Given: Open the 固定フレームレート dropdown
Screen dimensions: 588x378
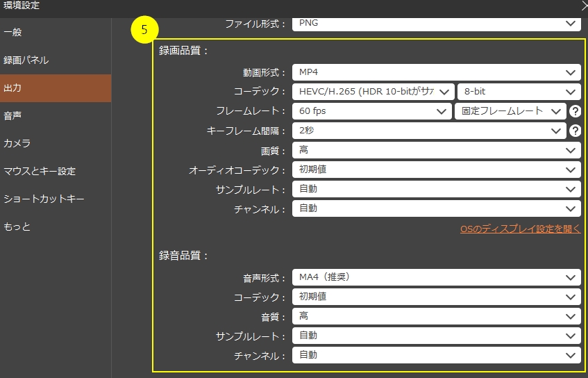Looking at the screenshot, I should click(510, 111).
